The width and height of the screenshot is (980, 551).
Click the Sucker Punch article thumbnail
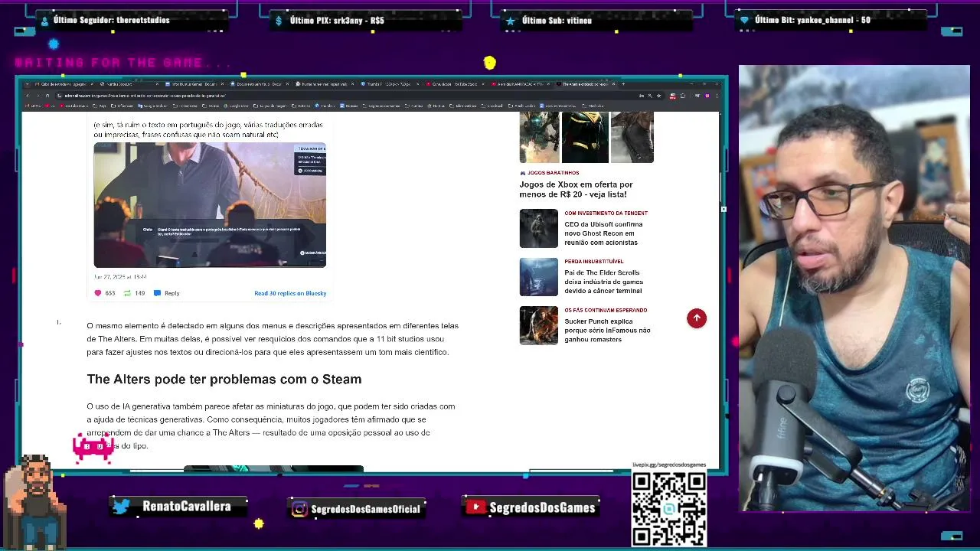pos(539,325)
